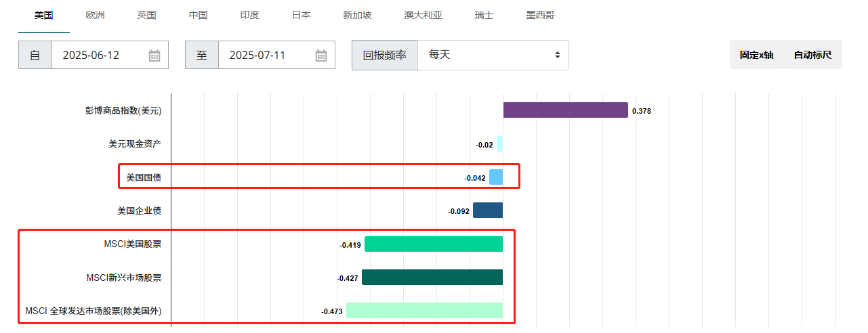Click the purple 彭博商品指数 bar
868x333 pixels.
[565, 110]
